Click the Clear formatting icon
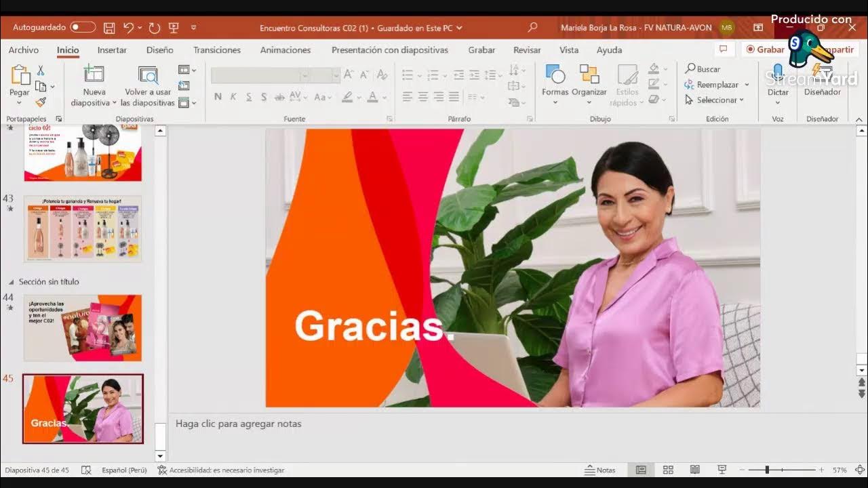Screen dimensions: 868x488 pos(382,75)
